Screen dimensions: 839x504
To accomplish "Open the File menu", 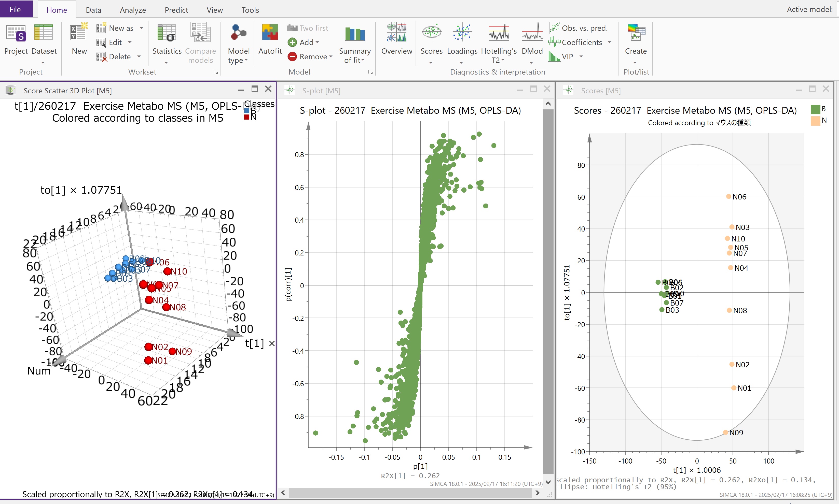I will click(x=16, y=9).
